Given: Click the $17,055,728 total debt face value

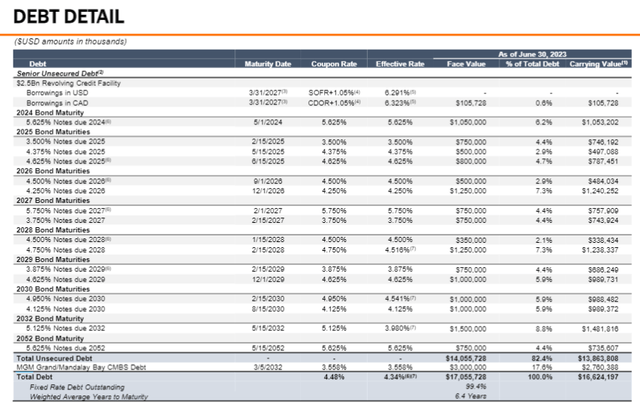Looking at the screenshot, I should pos(466,377).
